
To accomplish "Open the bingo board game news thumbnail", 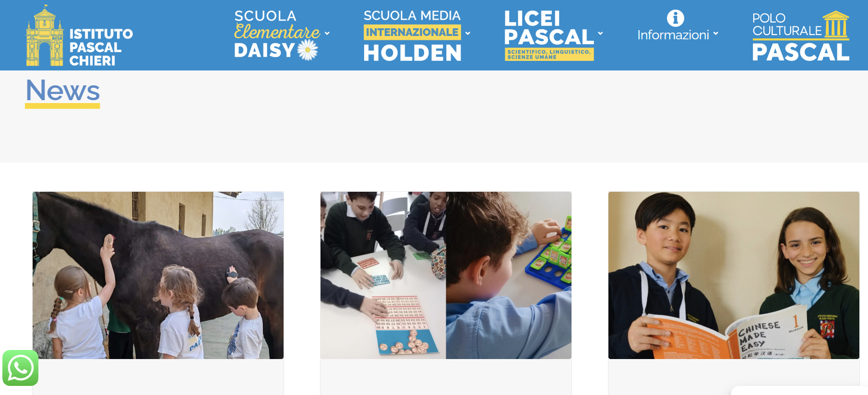I will pyautogui.click(x=446, y=275).
